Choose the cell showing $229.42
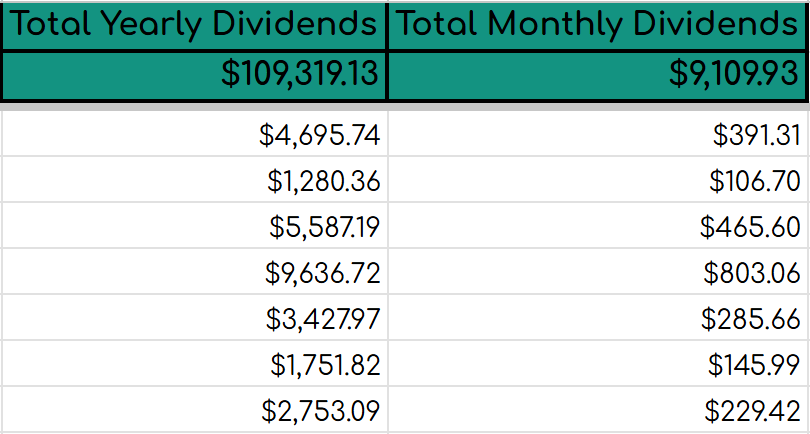 point(599,409)
